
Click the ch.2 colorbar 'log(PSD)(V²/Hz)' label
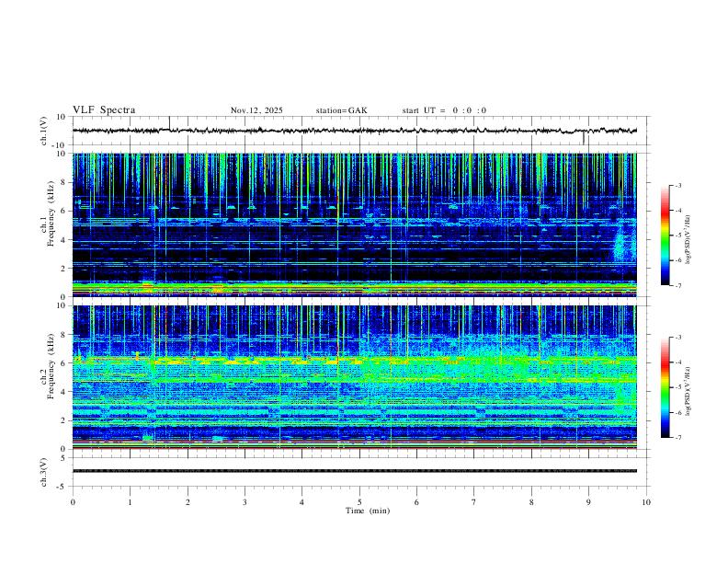(688, 391)
